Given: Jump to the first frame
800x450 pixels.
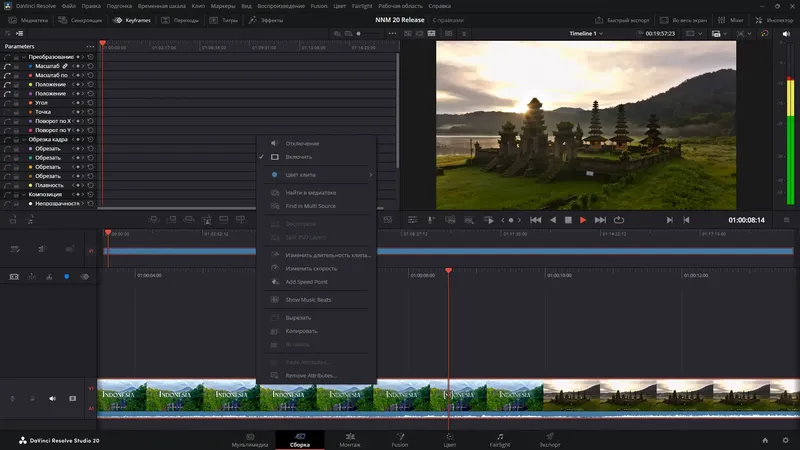Looking at the screenshot, I should [535, 219].
